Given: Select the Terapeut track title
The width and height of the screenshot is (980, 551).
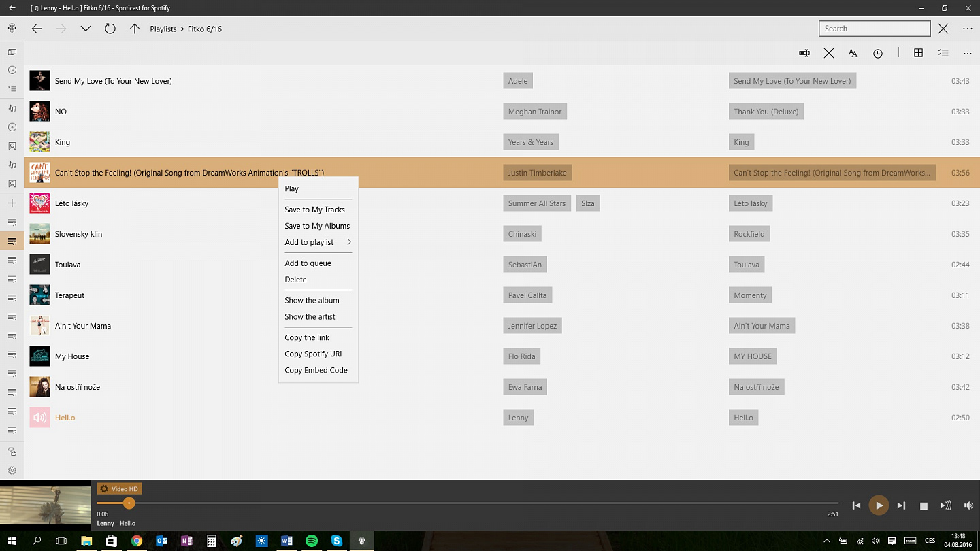Looking at the screenshot, I should tap(70, 295).
